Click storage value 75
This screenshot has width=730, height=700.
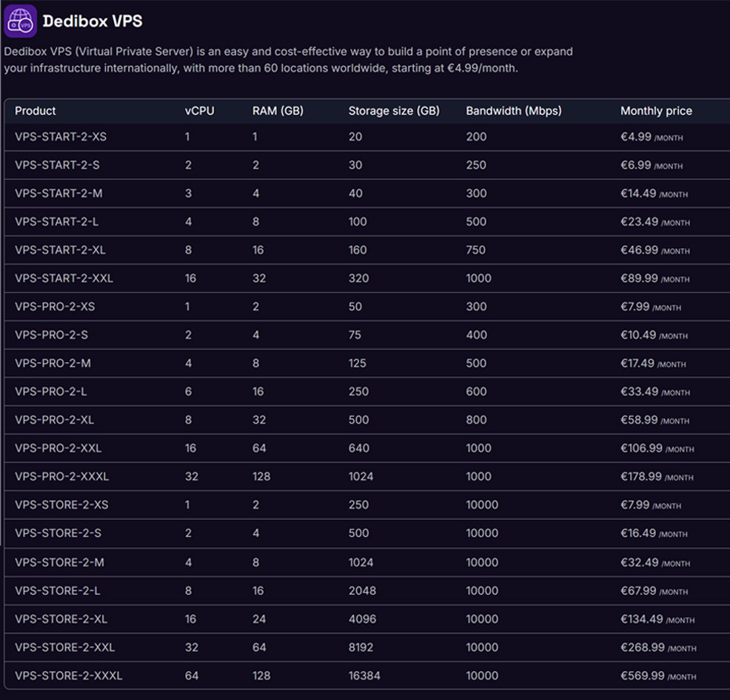click(x=355, y=335)
